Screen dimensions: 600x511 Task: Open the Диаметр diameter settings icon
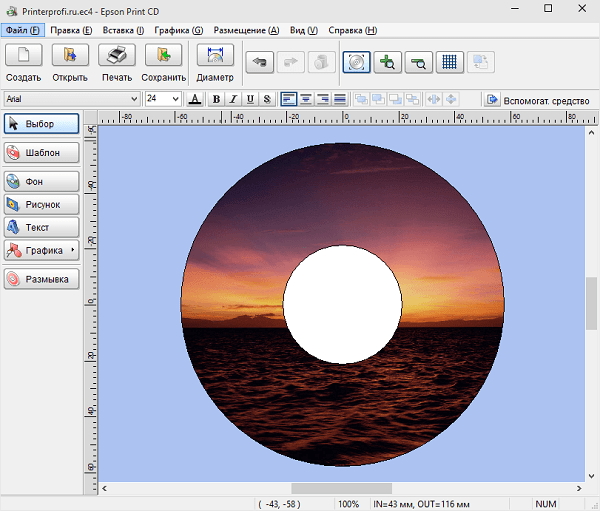215,55
